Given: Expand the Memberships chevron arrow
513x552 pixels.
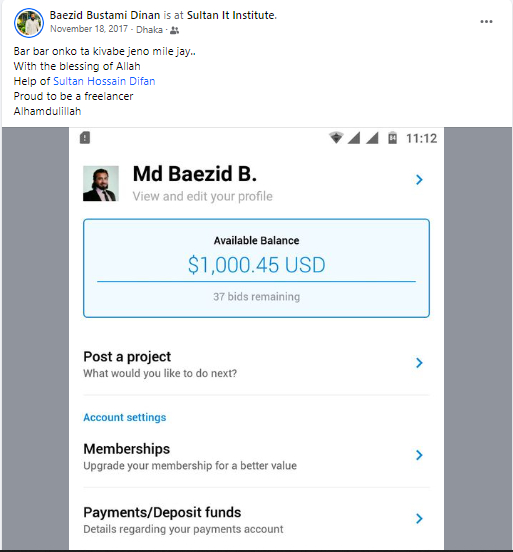Looking at the screenshot, I should tap(419, 455).
